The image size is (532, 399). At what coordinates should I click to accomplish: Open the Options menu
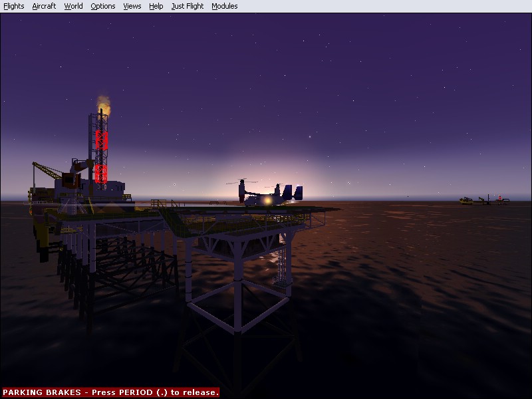pyautogui.click(x=102, y=6)
